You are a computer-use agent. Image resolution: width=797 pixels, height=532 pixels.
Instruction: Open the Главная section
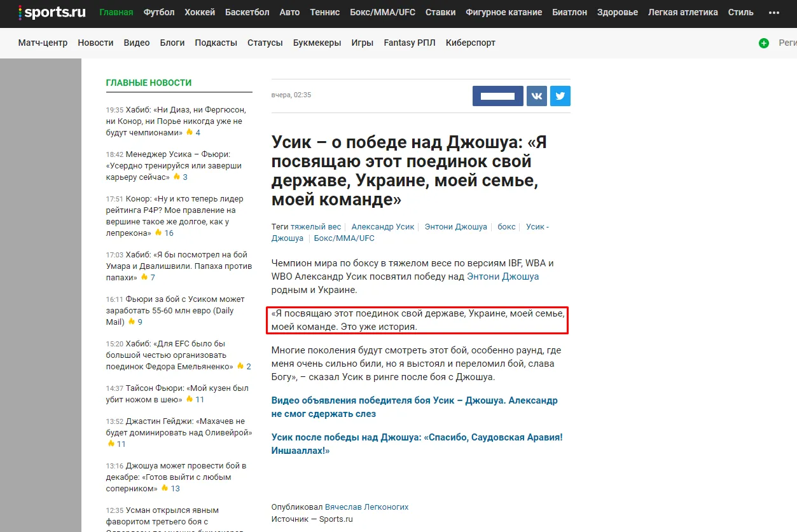click(116, 12)
